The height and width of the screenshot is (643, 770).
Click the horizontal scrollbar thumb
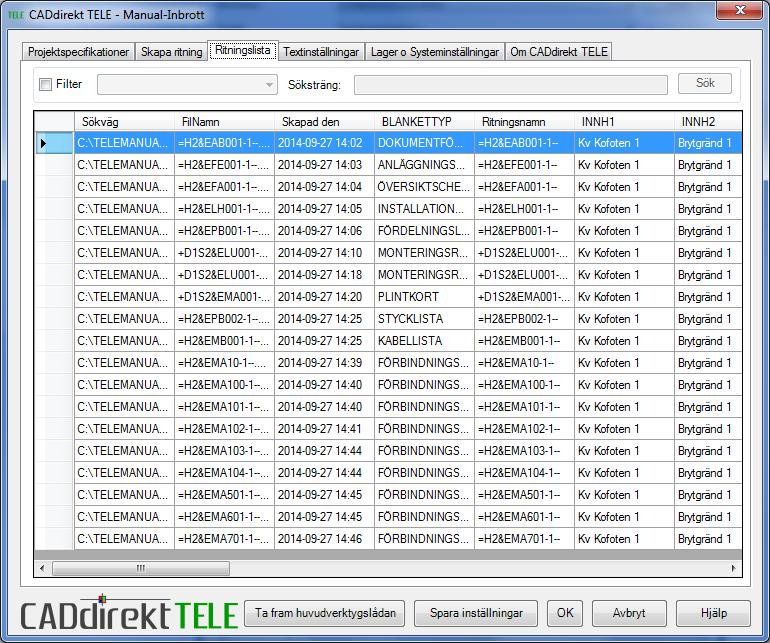(140, 568)
